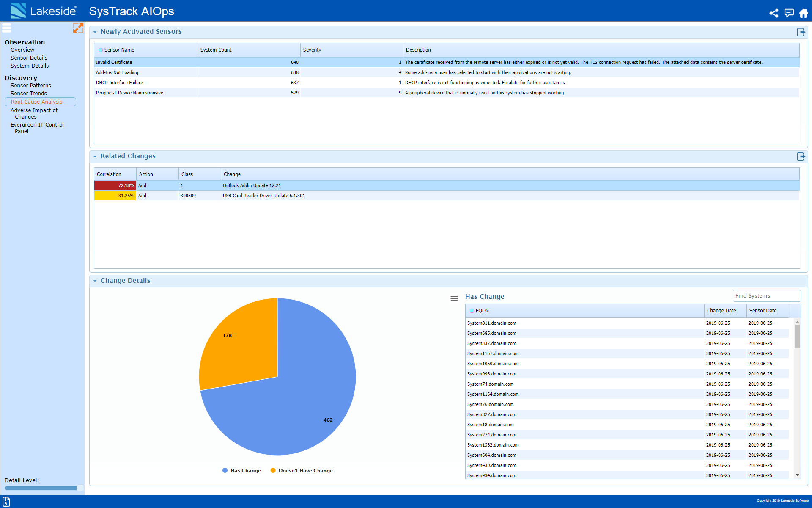Open the Sensor Patterns page
Screen dimensions: 812x508
point(30,85)
